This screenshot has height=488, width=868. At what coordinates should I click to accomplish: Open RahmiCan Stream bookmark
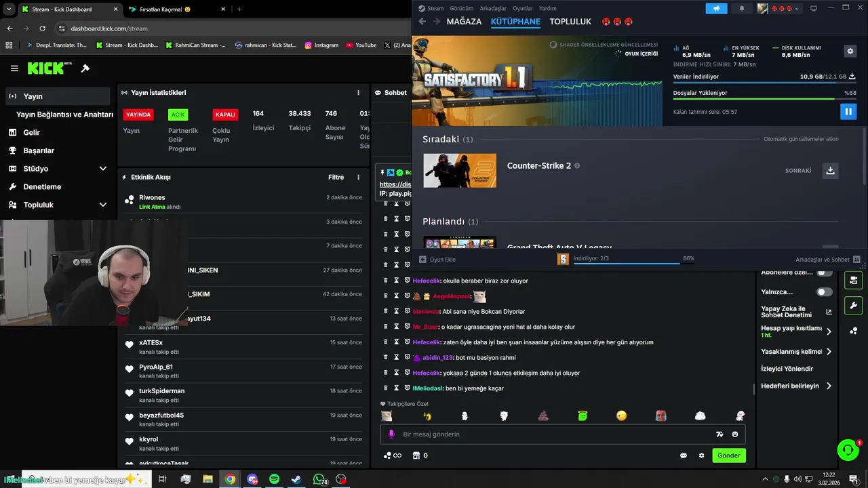(195, 45)
